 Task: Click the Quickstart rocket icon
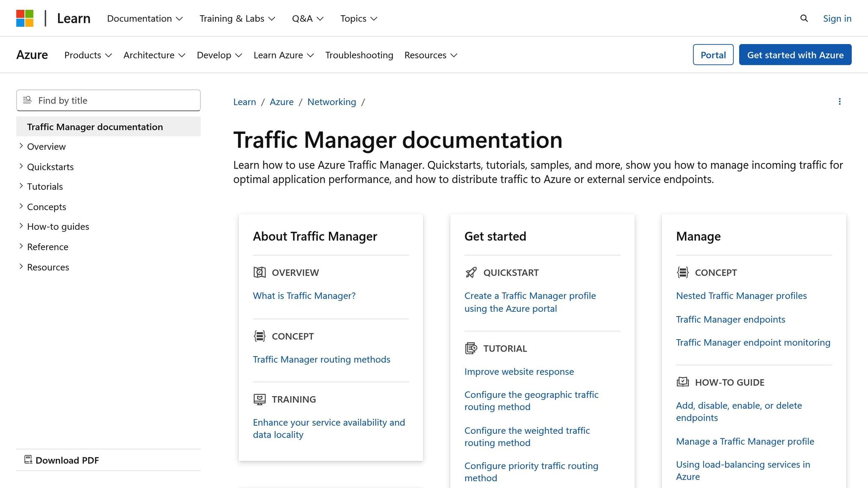[471, 272]
